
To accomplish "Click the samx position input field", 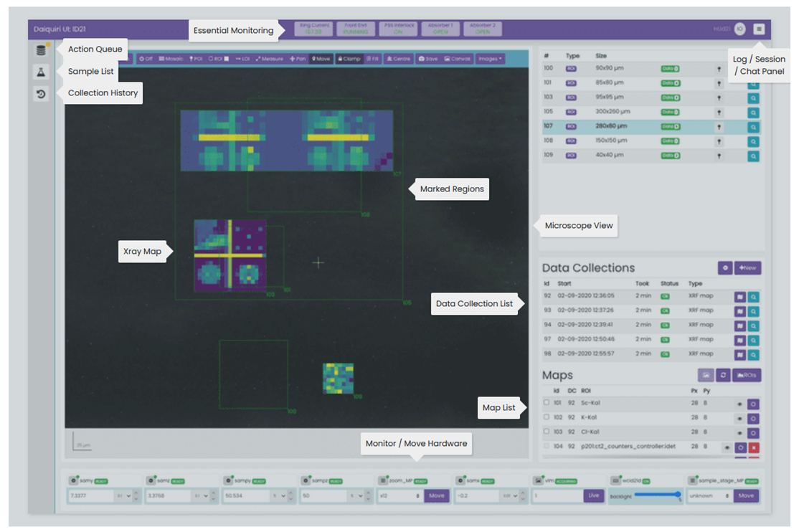I will [x=478, y=496].
